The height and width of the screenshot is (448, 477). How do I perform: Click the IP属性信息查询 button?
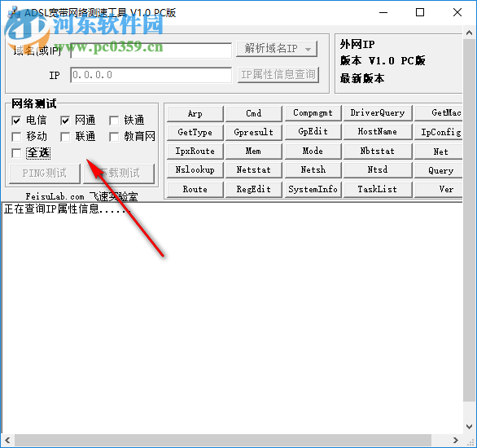tap(278, 75)
